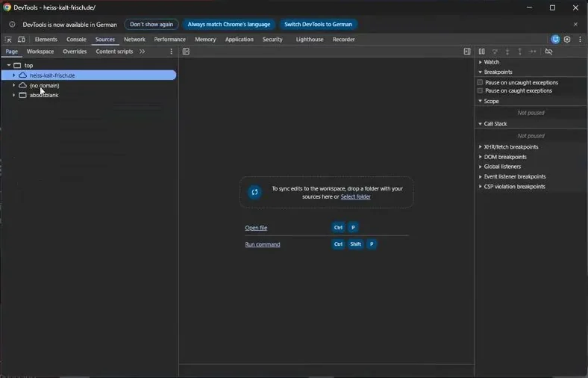The width and height of the screenshot is (588, 378).
Task: Open DevTools settings gear icon
Action: click(x=567, y=40)
